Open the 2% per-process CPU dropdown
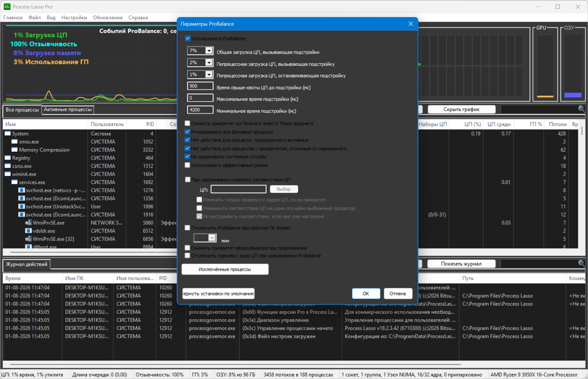The image size is (588, 379). (209, 63)
